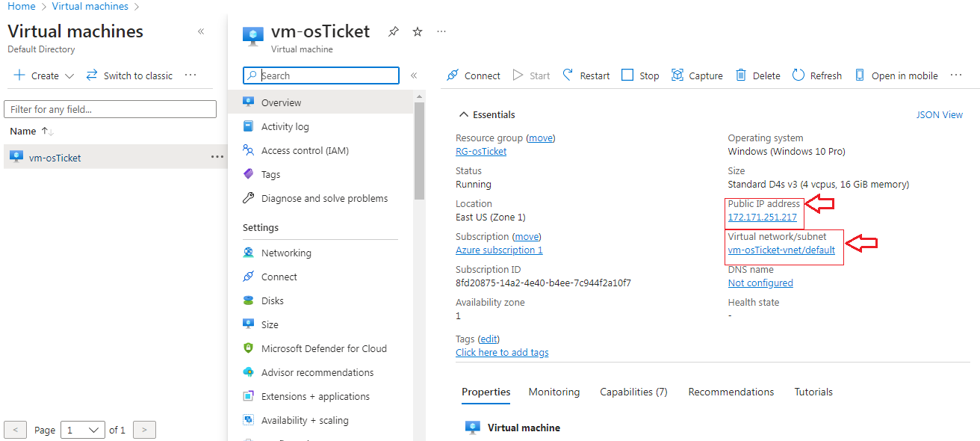This screenshot has height=441, width=980.
Task: Open the Capabilities (7) tab
Action: [x=633, y=391]
